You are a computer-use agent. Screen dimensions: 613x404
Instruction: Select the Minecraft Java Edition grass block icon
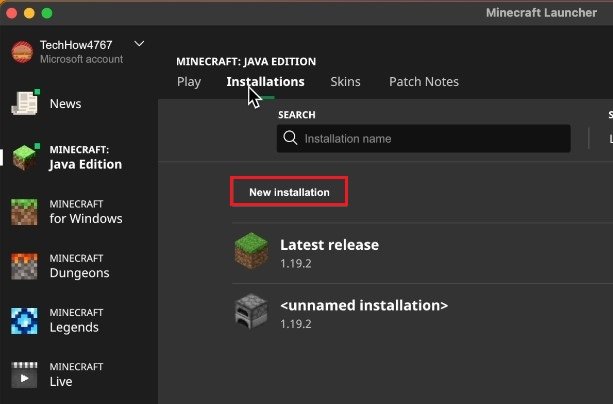click(x=24, y=157)
